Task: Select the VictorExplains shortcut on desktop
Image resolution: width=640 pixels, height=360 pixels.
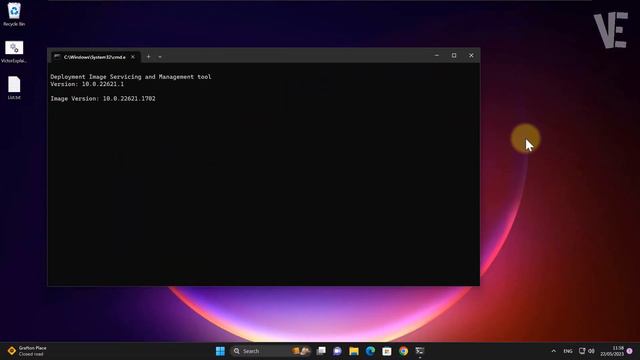Action: click(x=14, y=52)
